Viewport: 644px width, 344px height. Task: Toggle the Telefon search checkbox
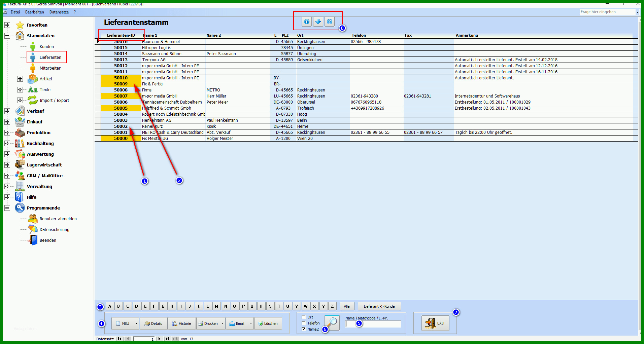point(304,323)
